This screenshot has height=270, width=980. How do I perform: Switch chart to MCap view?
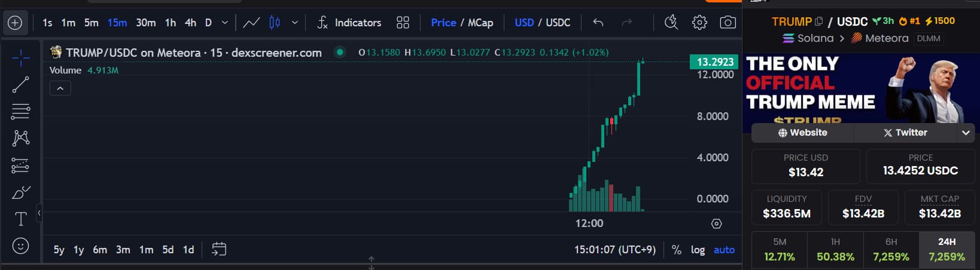coord(480,23)
